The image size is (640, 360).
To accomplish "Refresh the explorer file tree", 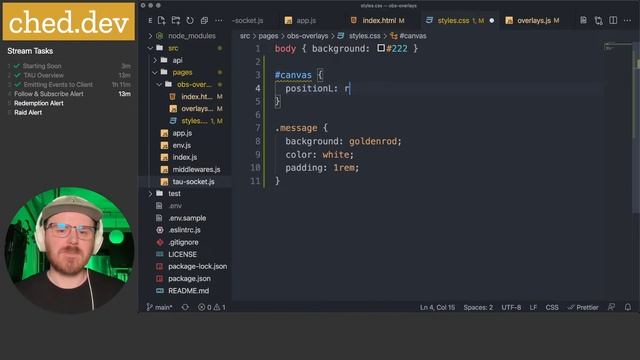I will click(x=190, y=20).
